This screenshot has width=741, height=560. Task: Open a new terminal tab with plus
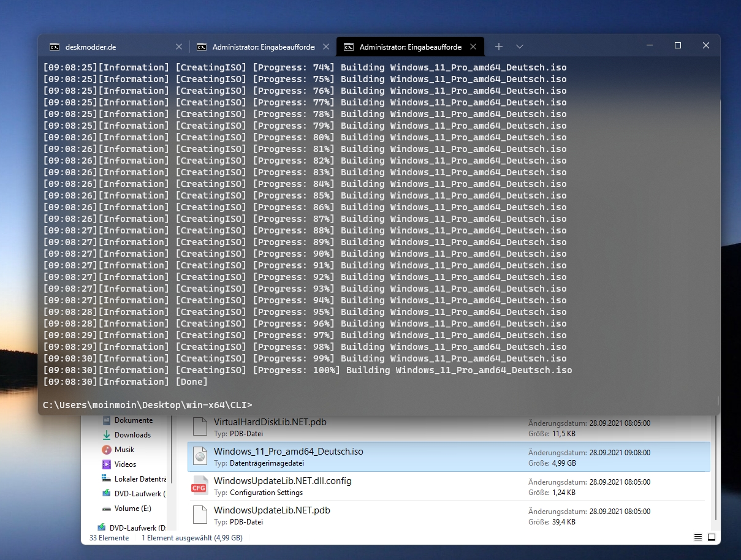coord(499,47)
